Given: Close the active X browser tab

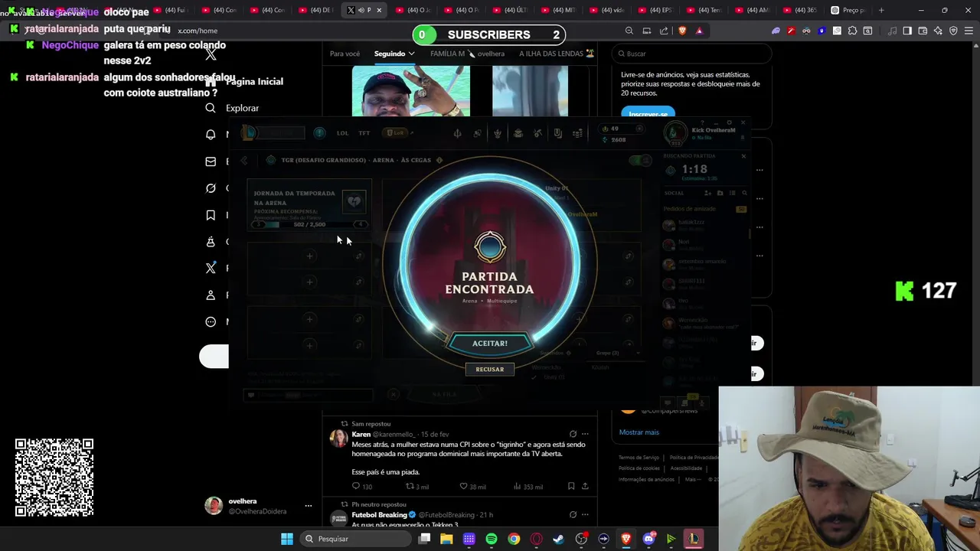Looking at the screenshot, I should 378,10.
